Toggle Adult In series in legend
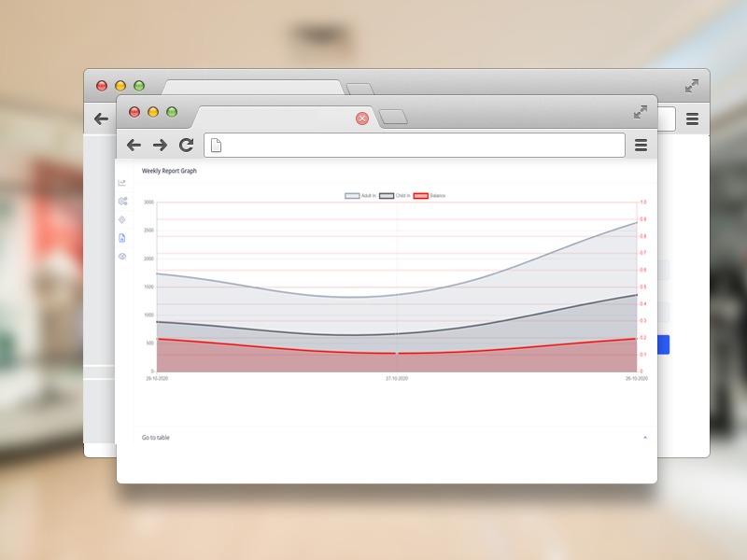The width and height of the screenshot is (747, 560). pos(360,196)
